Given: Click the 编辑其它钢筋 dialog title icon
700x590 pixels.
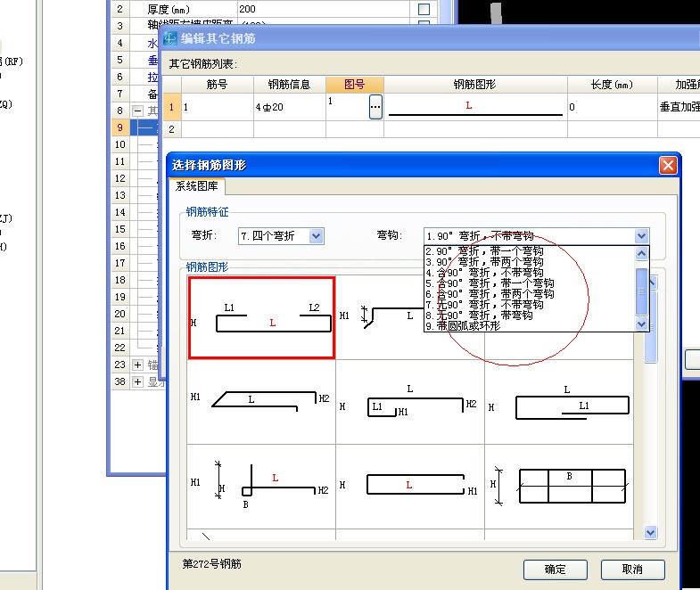Looking at the screenshot, I should pos(170,39).
